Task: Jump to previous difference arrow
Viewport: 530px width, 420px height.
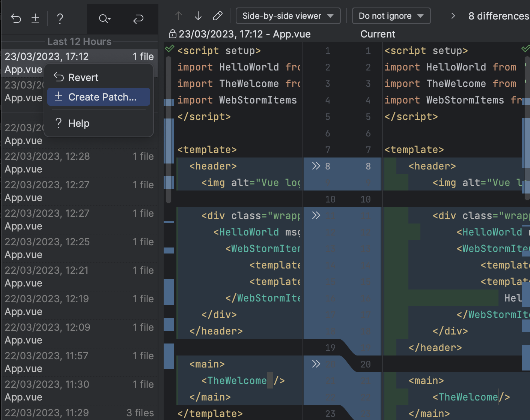Action: tap(179, 16)
